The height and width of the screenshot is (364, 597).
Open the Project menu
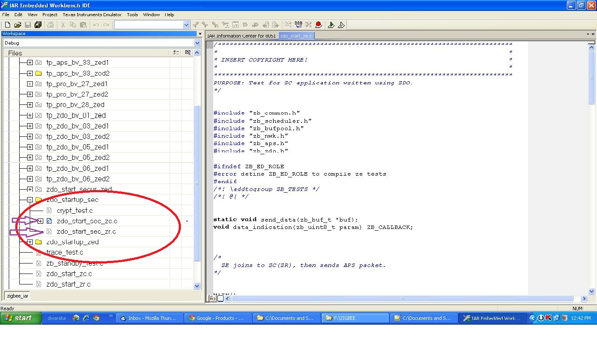50,14
